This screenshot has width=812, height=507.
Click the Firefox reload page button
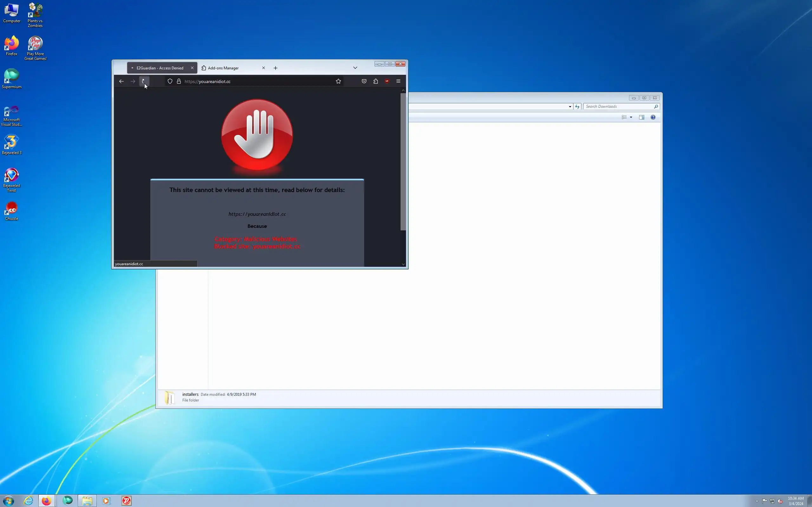point(144,81)
